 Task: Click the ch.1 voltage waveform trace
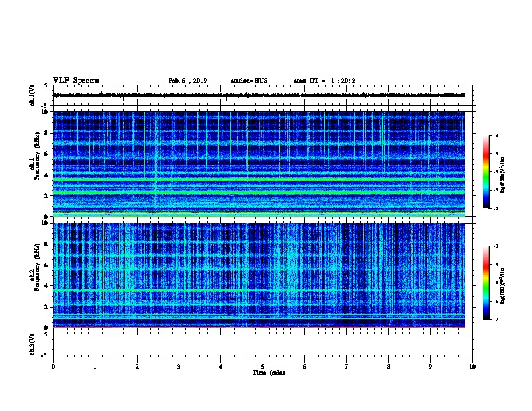pyautogui.click(x=259, y=95)
